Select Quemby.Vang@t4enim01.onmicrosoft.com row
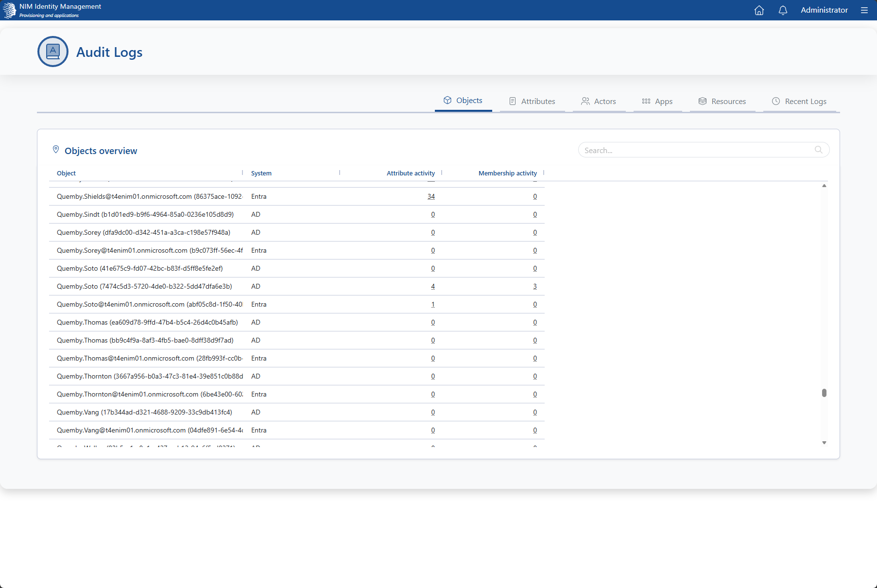877x588 pixels. coord(297,430)
